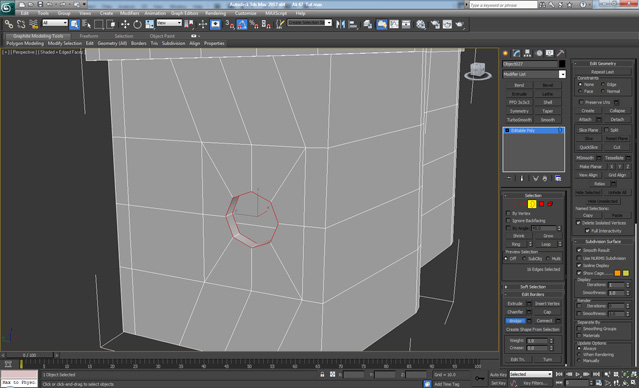Image resolution: width=639 pixels, height=388 pixels.
Task: Switch to Object Paint ribbon tab
Action: pyautogui.click(x=162, y=36)
